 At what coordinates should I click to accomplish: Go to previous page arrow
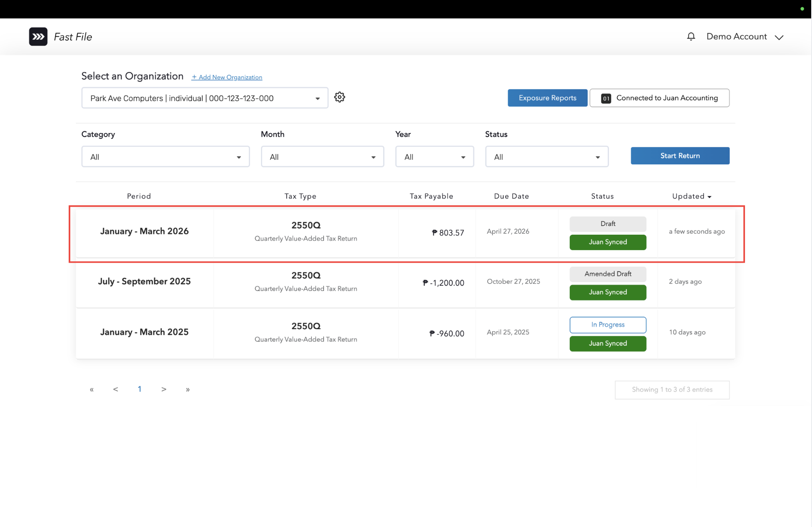(x=116, y=389)
